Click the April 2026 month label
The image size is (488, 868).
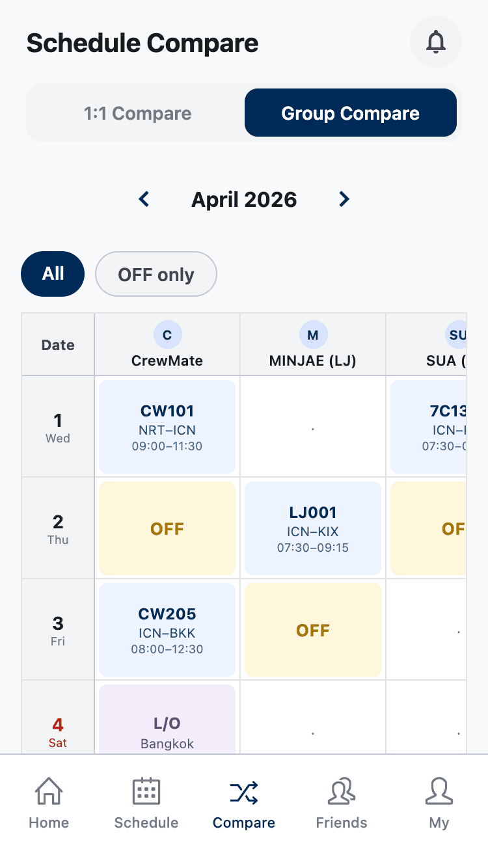[x=244, y=199]
